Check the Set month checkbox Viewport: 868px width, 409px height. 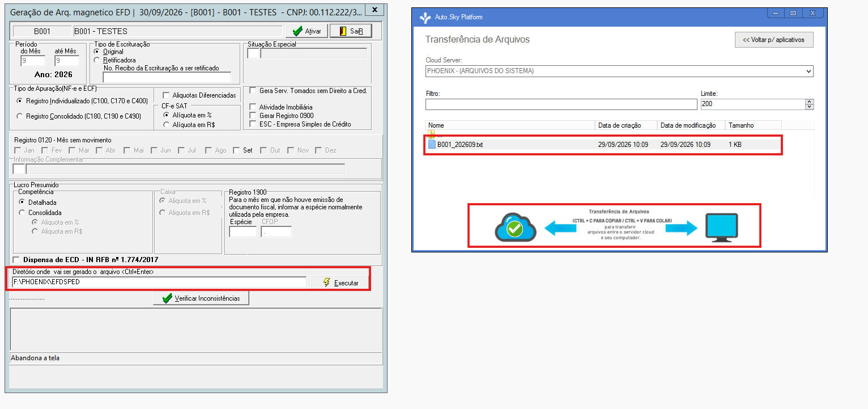[x=236, y=150]
